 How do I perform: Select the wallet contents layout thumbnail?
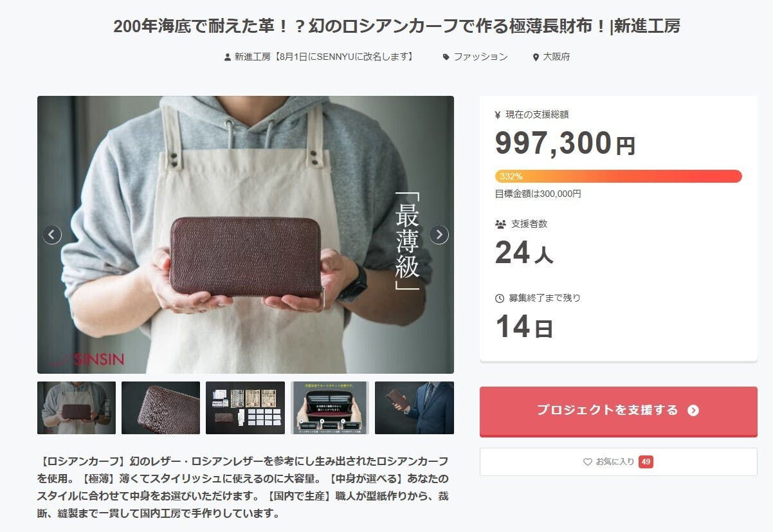point(245,408)
